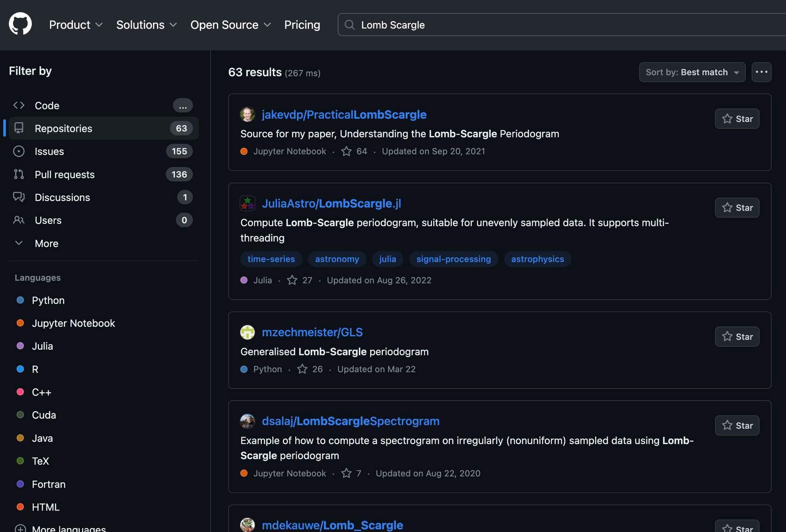The height and width of the screenshot is (532, 786).
Task: Open JuliaAstro/LombScargle.jl repository link
Action: (x=331, y=203)
